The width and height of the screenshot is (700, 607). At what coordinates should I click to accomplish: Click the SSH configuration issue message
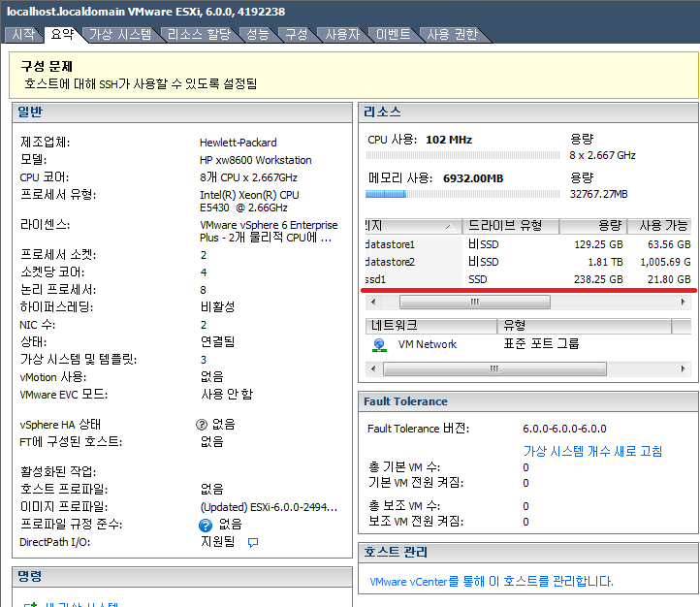click(141, 84)
